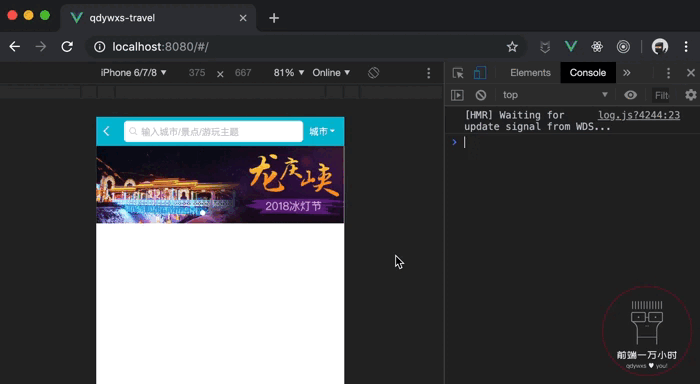Open a new browser tab
The width and height of the screenshot is (700, 384).
point(274,18)
